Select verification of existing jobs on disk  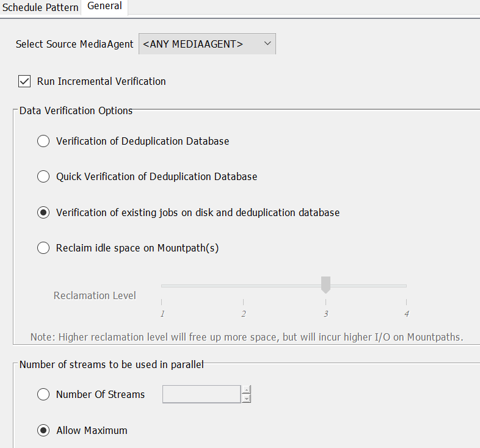pos(43,212)
